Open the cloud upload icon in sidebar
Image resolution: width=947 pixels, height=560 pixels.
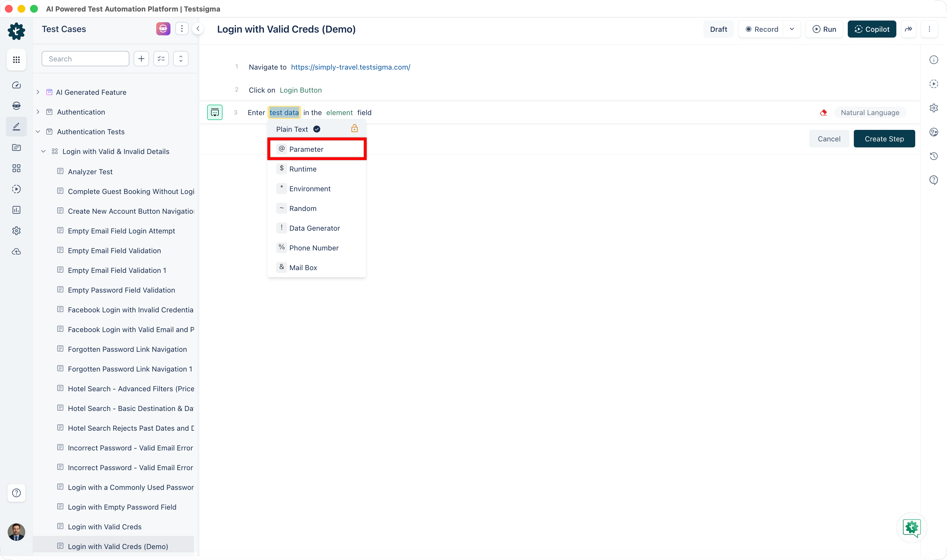16,252
